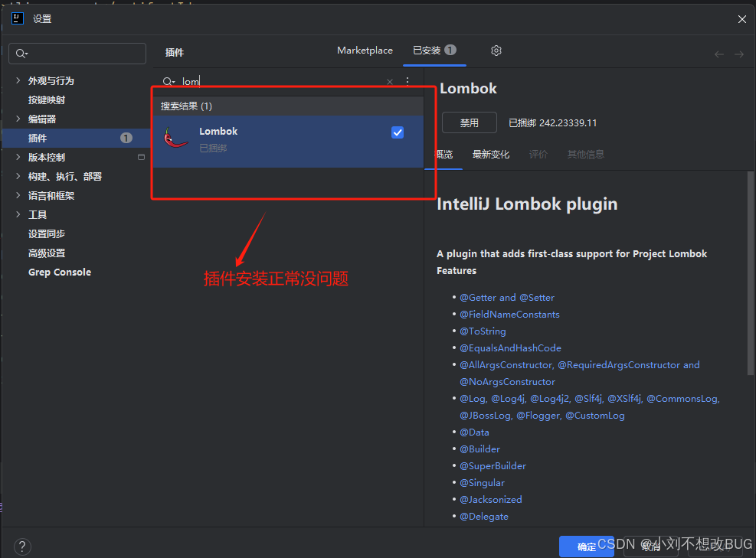Expand the 构建、执行、部署 section
The height and width of the screenshot is (558, 756).
[17, 176]
